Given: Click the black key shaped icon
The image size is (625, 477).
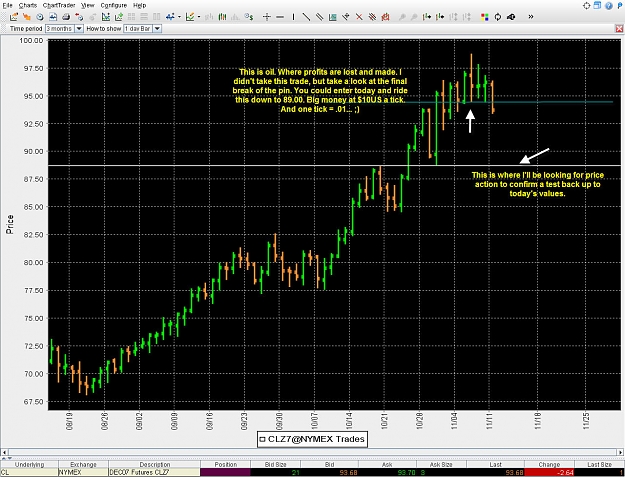Looking at the screenshot, I should tap(511, 17).
